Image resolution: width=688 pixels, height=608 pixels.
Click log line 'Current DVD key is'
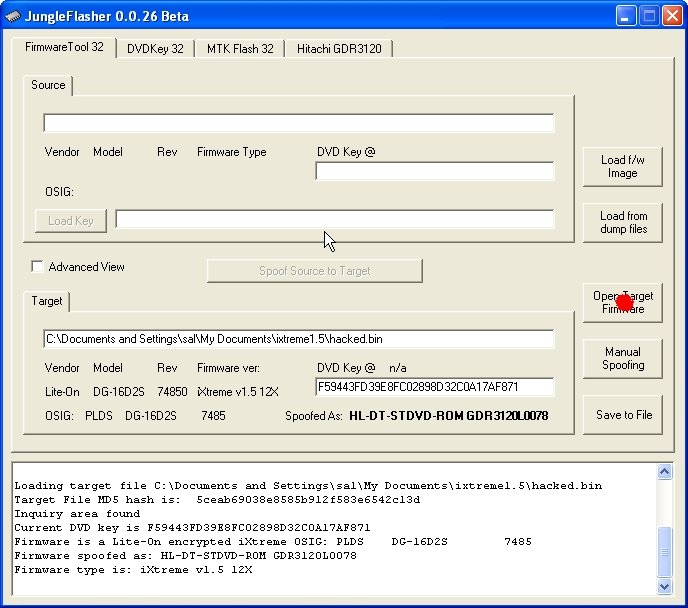(192, 528)
